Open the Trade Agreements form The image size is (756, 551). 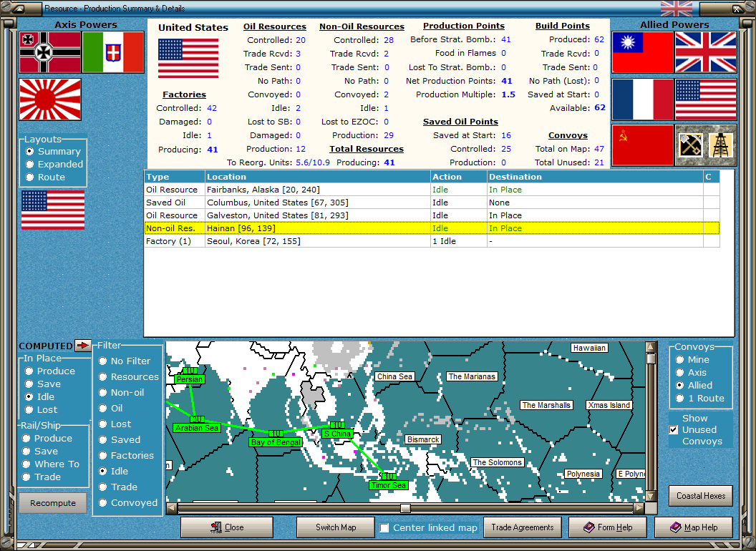[522, 527]
